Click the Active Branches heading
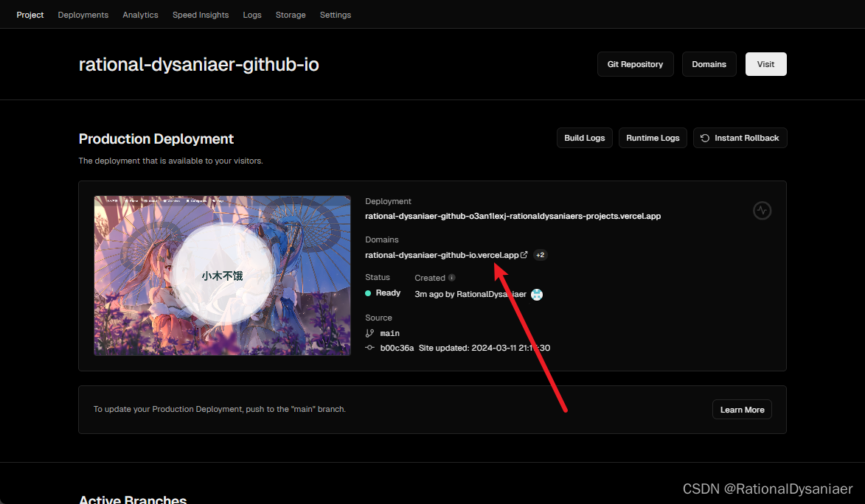 pyautogui.click(x=133, y=499)
